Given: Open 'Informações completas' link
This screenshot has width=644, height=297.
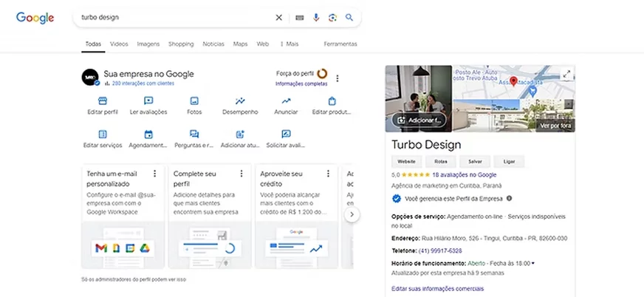Looking at the screenshot, I should (301, 83).
